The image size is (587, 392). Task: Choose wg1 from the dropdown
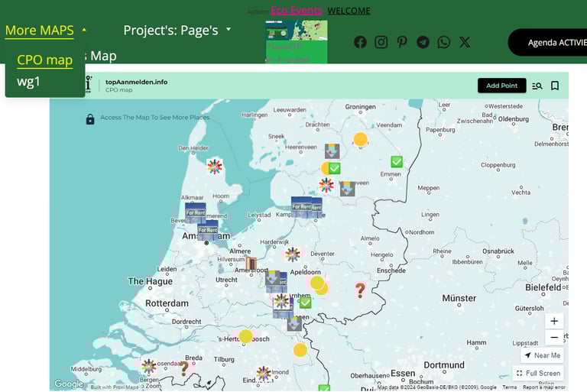28,81
